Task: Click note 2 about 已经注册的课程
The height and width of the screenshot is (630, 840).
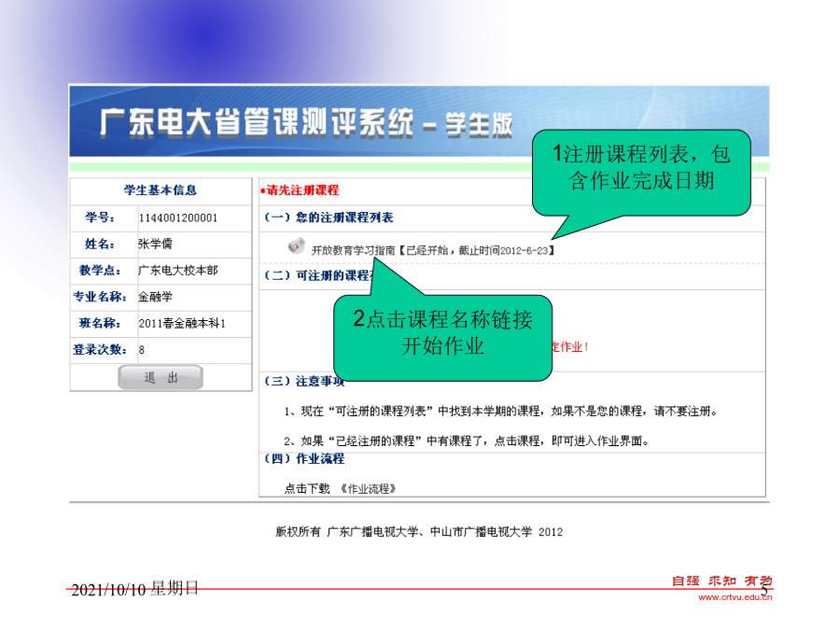Action: 468,441
